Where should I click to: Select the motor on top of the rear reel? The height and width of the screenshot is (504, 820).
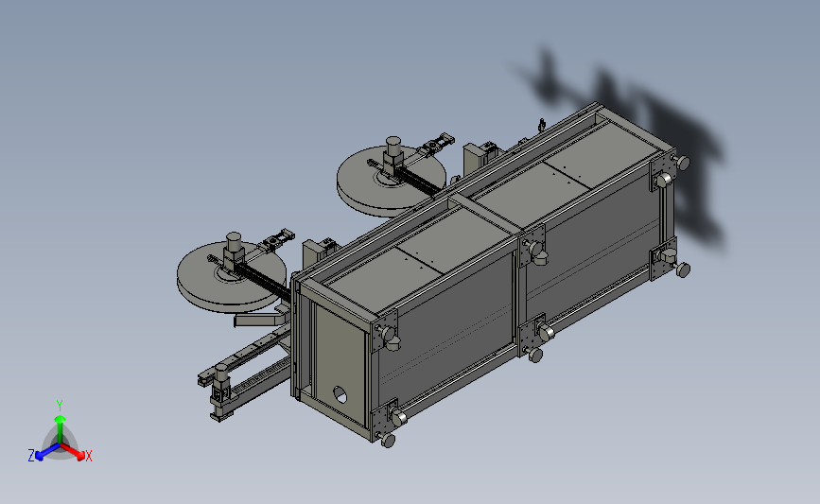tap(393, 154)
